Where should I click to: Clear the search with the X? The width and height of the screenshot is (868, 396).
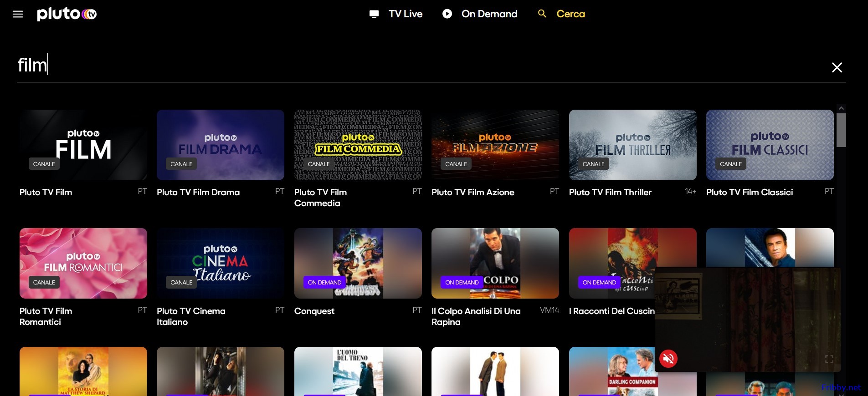coord(837,67)
